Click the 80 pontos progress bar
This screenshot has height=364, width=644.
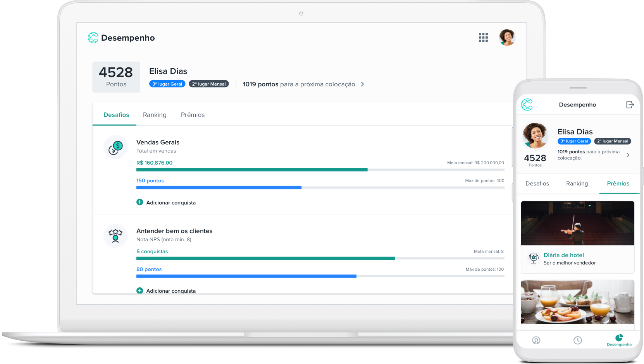coord(320,276)
